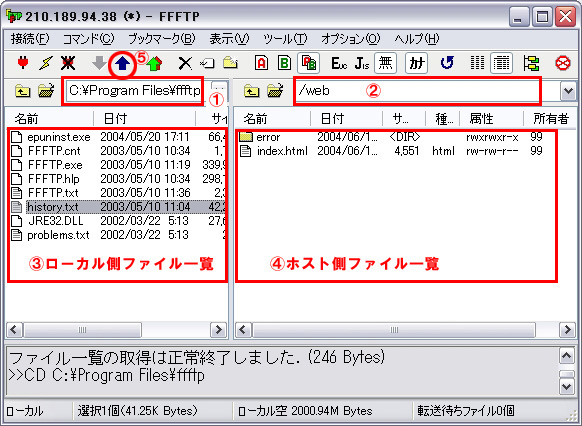Sort host list by 名前 header
This screenshot has width=582, height=426.
tap(273, 119)
